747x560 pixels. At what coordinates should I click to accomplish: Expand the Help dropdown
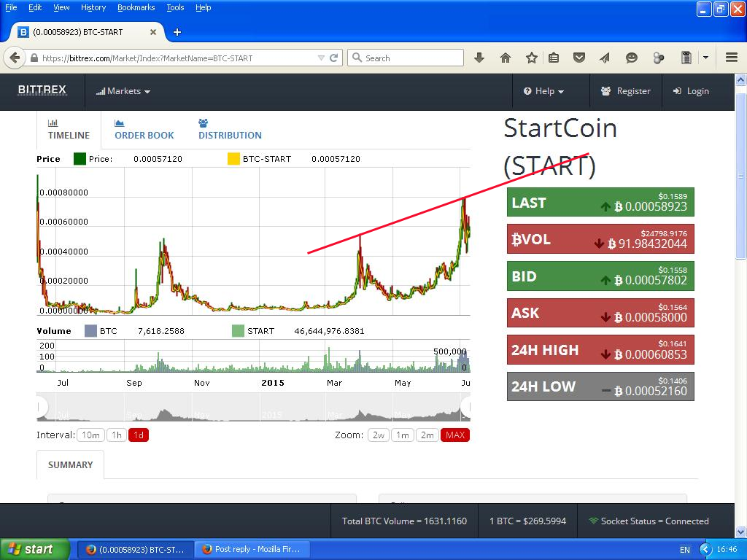(x=544, y=91)
